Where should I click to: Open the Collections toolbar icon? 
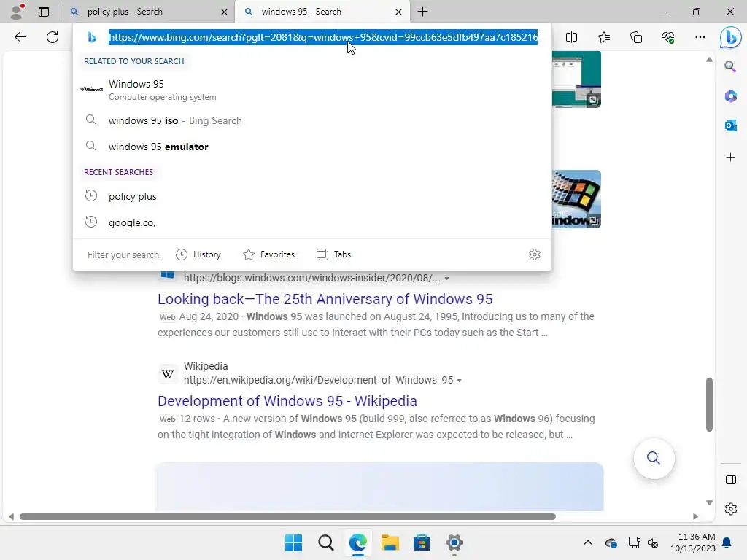[636, 37]
